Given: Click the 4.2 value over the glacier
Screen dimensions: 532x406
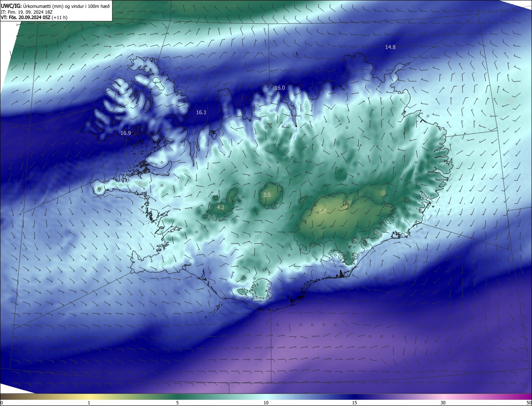Looking at the screenshot, I should coord(221,207).
